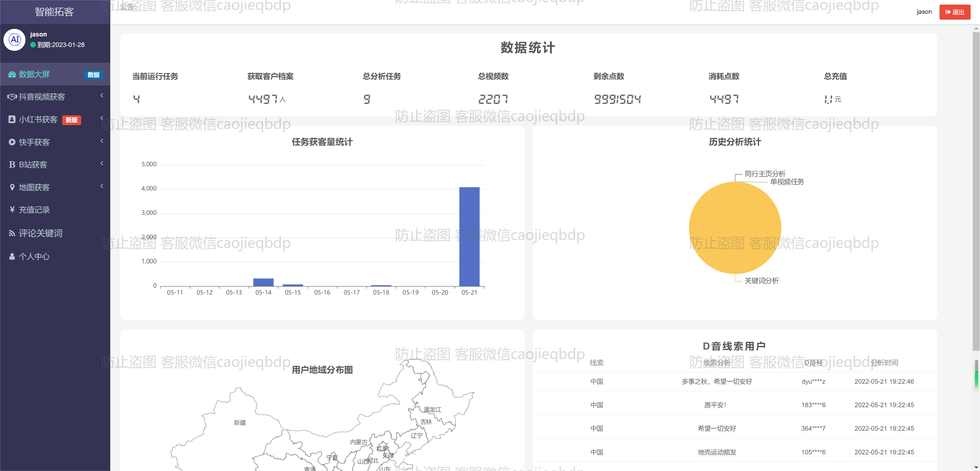Click the red 退出 logout button
This screenshot has height=471, width=980.
954,12
